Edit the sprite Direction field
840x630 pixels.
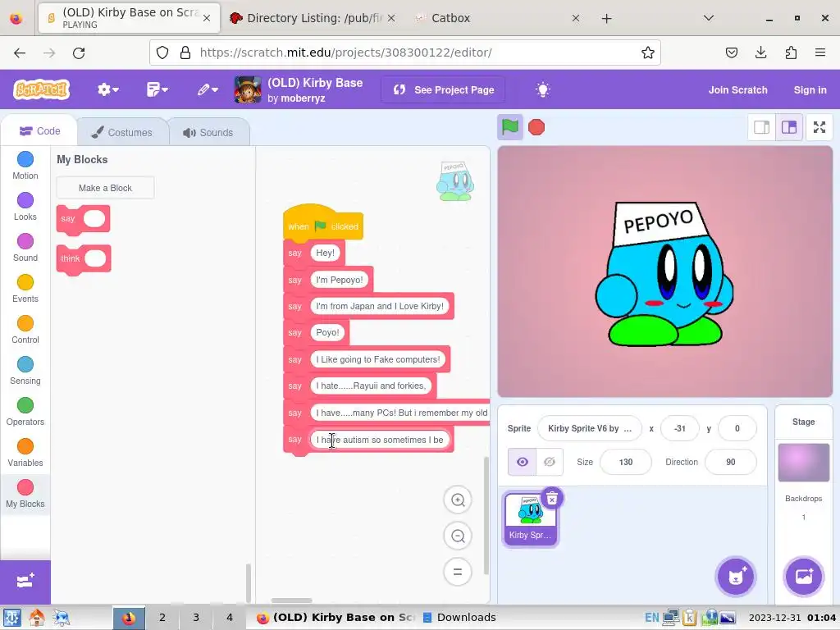(x=731, y=462)
